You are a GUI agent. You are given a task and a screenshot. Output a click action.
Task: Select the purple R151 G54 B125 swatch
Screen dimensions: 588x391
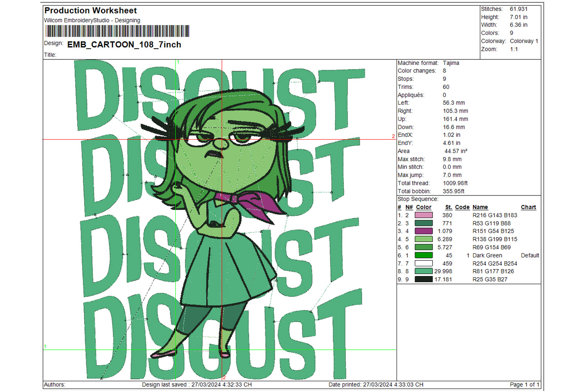(424, 231)
